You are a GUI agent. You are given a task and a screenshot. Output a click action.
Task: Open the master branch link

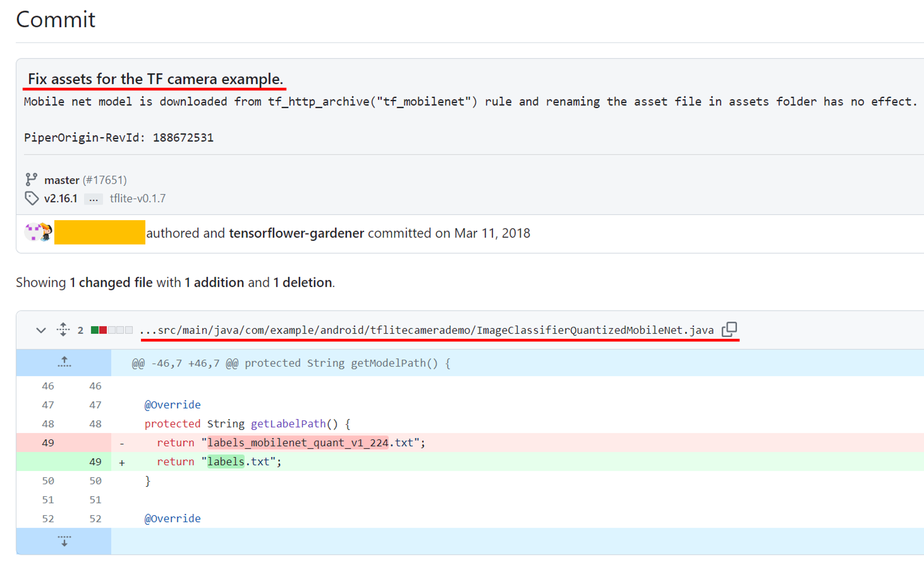click(62, 180)
